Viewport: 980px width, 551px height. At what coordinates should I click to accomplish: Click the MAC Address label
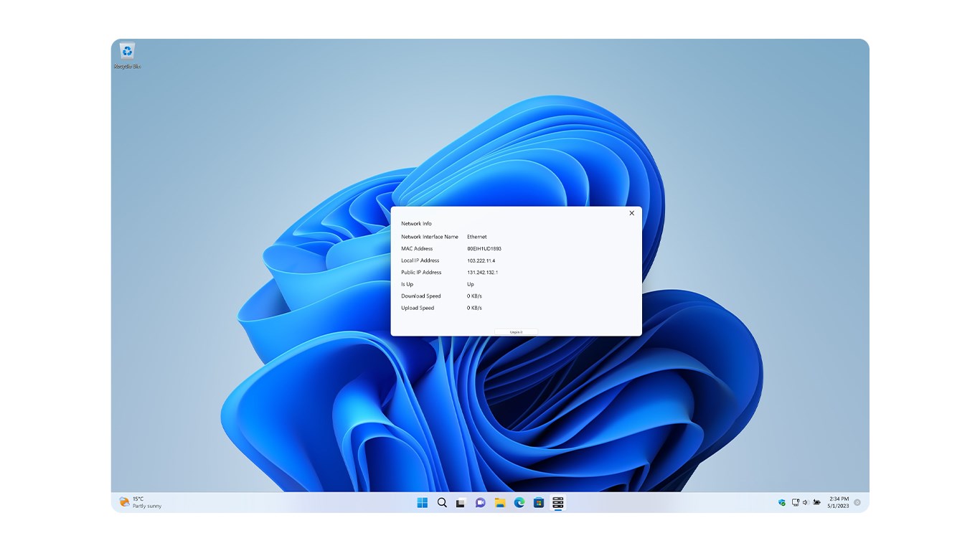click(417, 249)
